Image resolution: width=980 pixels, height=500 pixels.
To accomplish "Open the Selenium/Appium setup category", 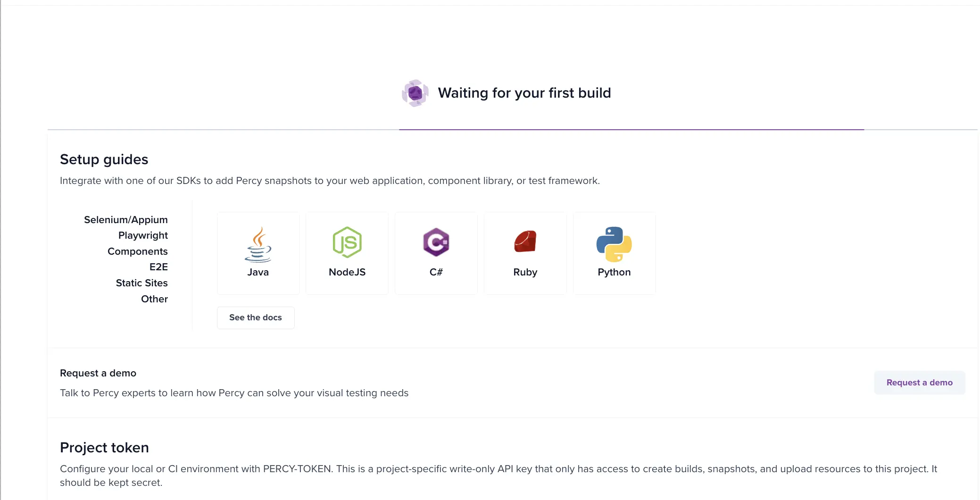I will pyautogui.click(x=126, y=220).
